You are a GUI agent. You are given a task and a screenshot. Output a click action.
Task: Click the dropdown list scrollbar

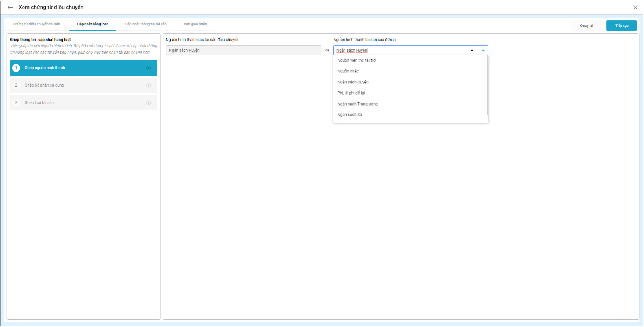pyautogui.click(x=488, y=85)
